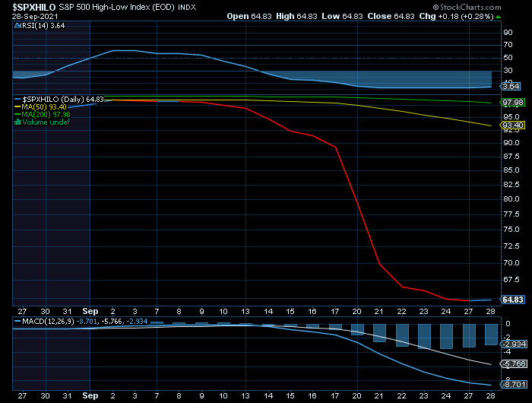Click the blue 64.83 last price tag
This screenshot has width=532, height=403.
[x=513, y=300]
